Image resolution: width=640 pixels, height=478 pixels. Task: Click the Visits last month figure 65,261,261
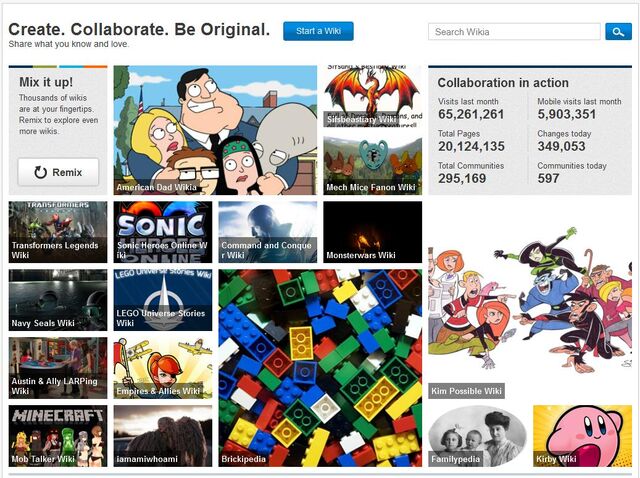[471, 114]
